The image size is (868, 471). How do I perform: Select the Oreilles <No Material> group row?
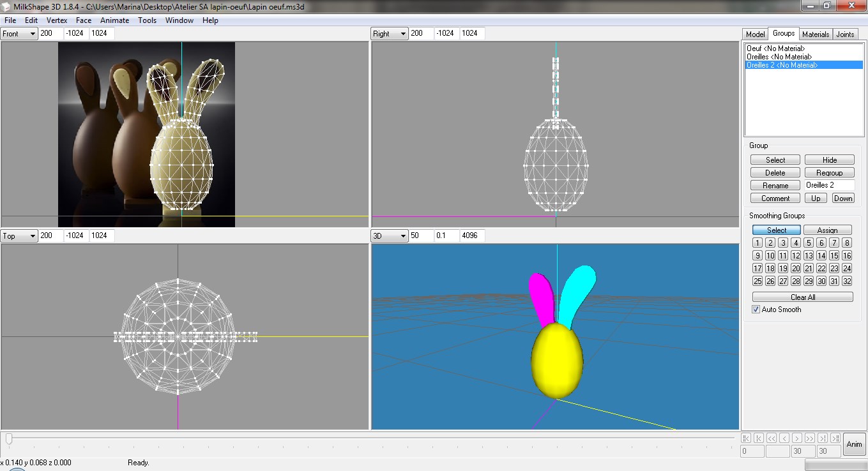pyautogui.click(x=804, y=57)
